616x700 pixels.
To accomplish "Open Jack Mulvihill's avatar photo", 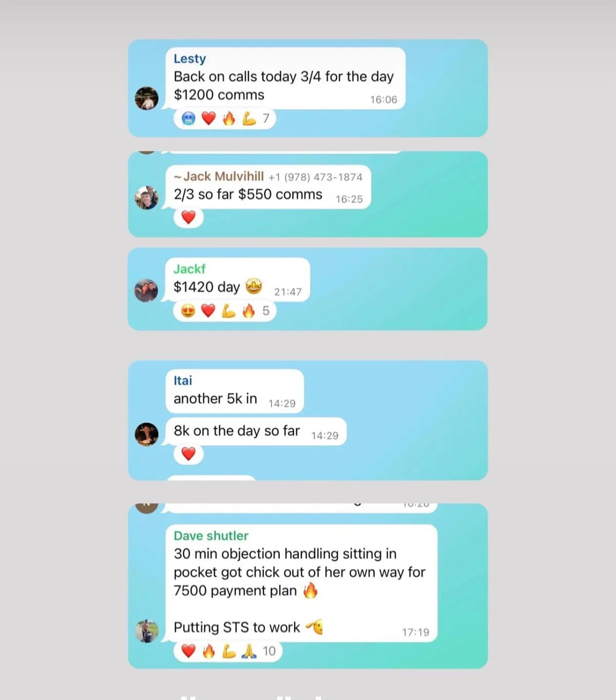I will tap(147, 198).
